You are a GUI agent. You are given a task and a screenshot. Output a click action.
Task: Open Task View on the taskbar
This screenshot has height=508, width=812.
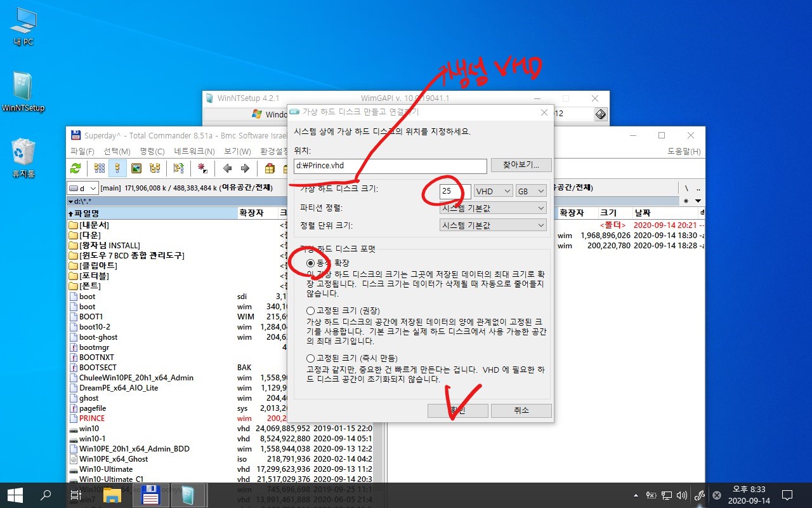75,495
